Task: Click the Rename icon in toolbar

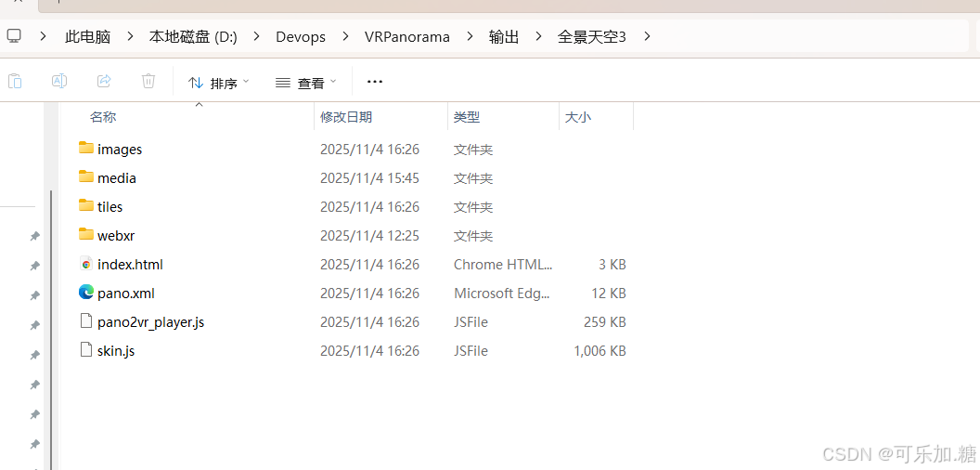Action: 59,81
